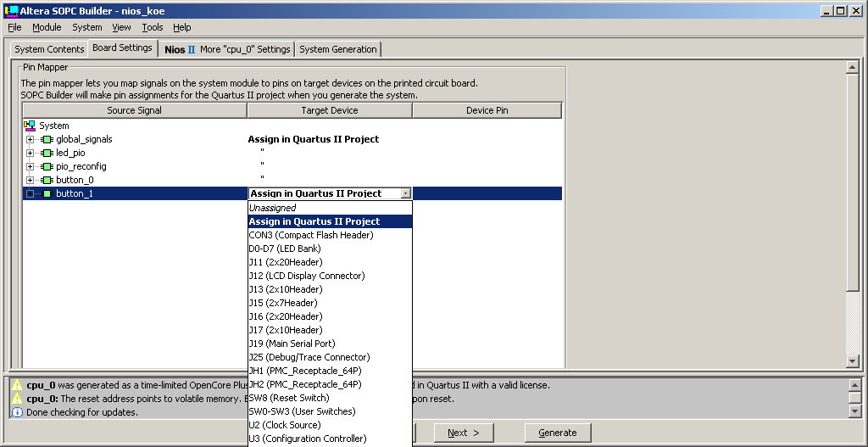Viewport: 868px width, 447px height.
Task: Choose J17 (2x10Header) option
Action: click(x=330, y=330)
